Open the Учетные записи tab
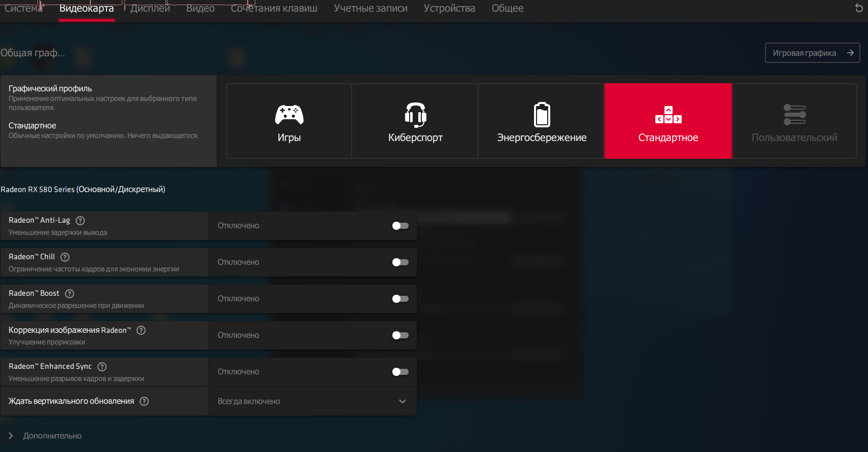 point(371,8)
